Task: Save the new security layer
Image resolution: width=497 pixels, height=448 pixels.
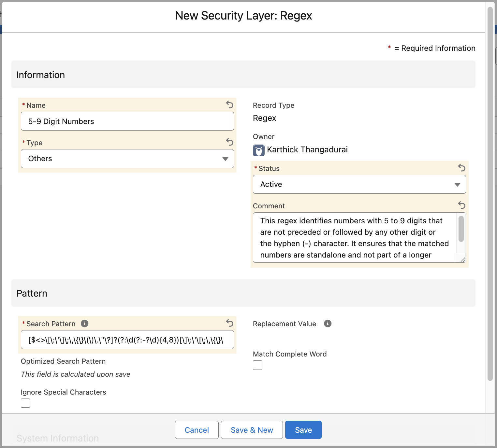Action: 303,430
